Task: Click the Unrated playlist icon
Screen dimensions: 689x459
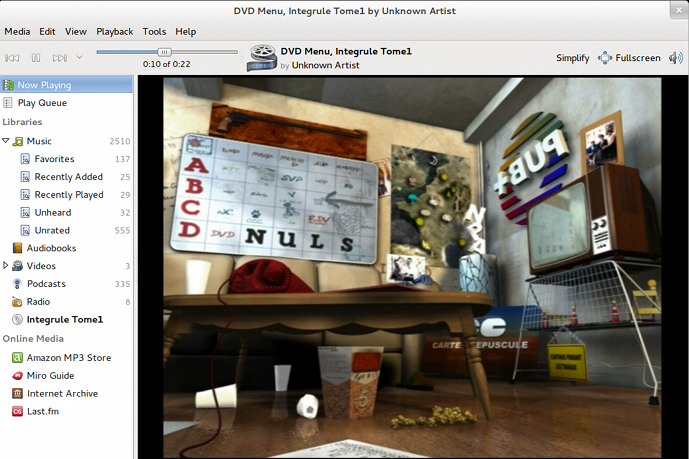Action: tap(25, 231)
